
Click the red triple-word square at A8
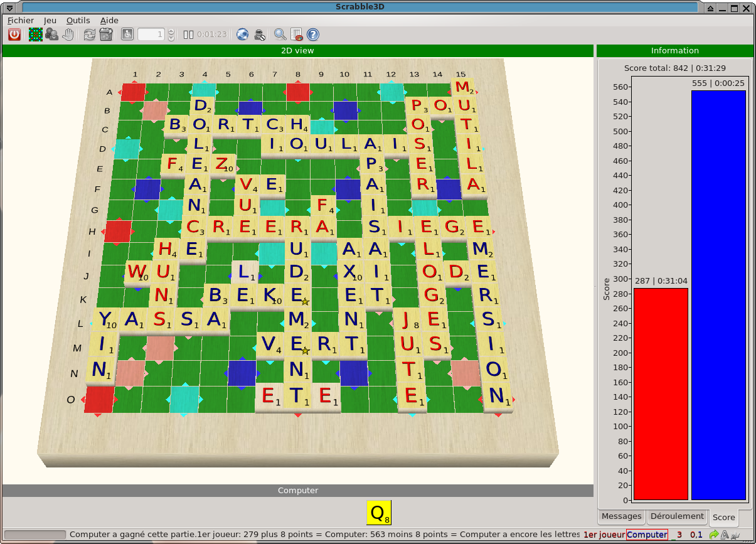point(298,92)
